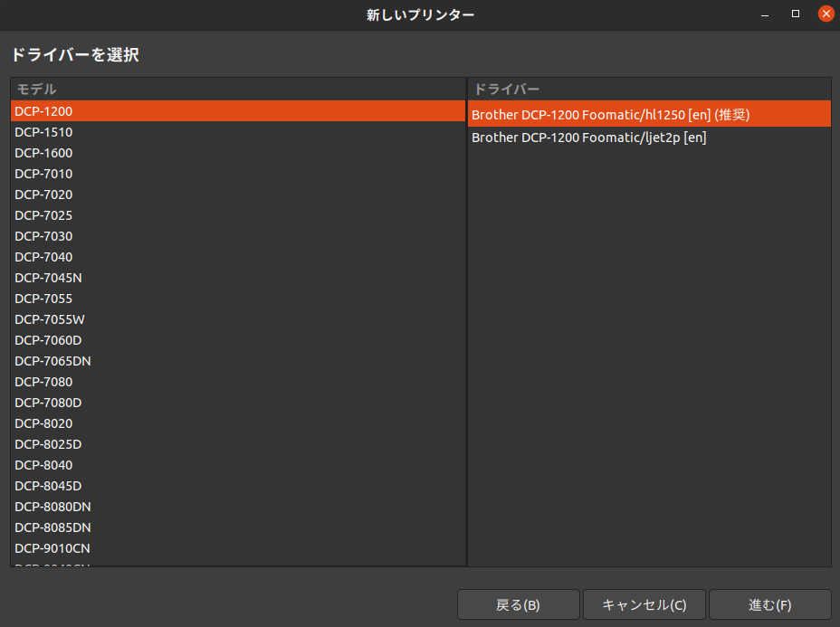Select the Foomatic/hl1250 recommended driver

(x=611, y=115)
